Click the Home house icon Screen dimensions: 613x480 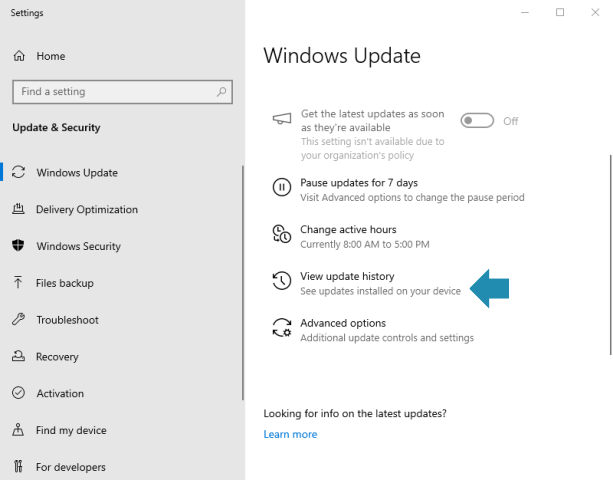[x=19, y=56]
